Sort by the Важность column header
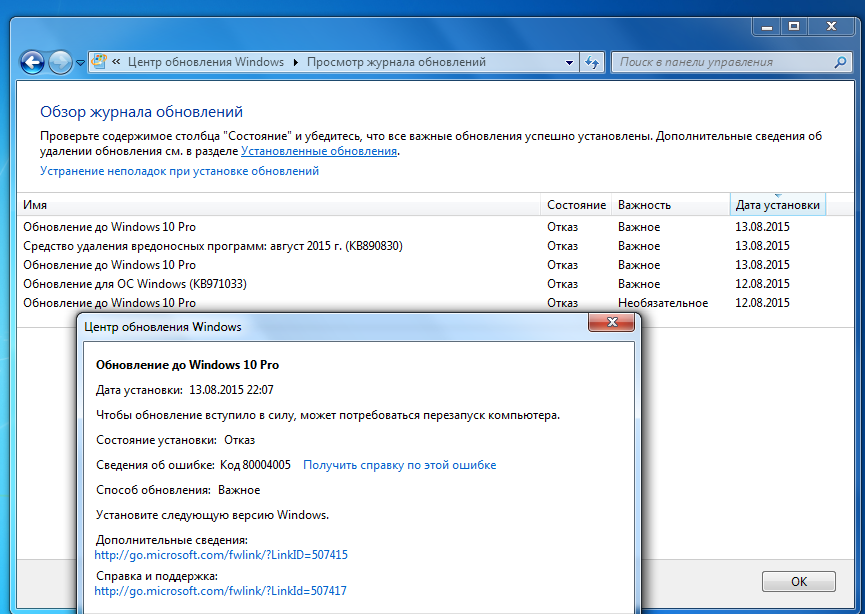The width and height of the screenshot is (865, 614). [671, 205]
